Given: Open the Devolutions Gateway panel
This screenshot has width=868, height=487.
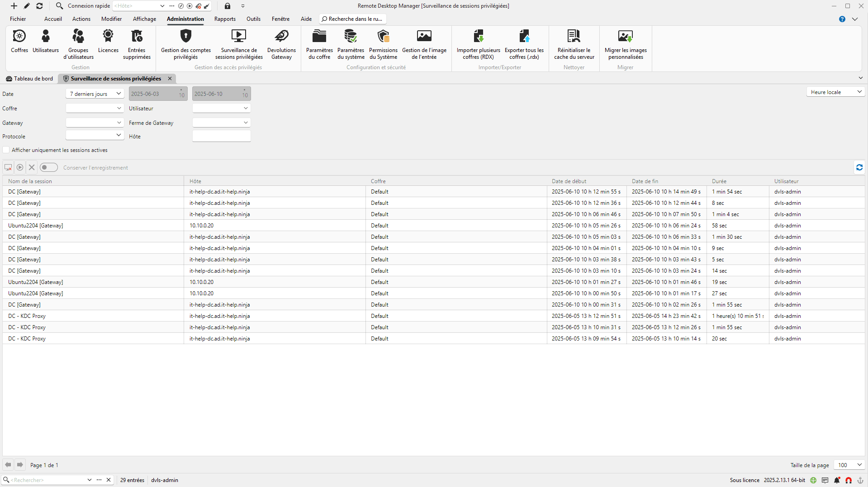Looking at the screenshot, I should (x=281, y=44).
